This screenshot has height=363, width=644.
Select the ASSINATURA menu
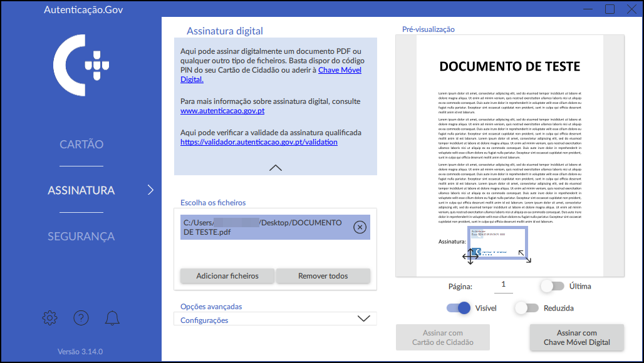(x=81, y=190)
